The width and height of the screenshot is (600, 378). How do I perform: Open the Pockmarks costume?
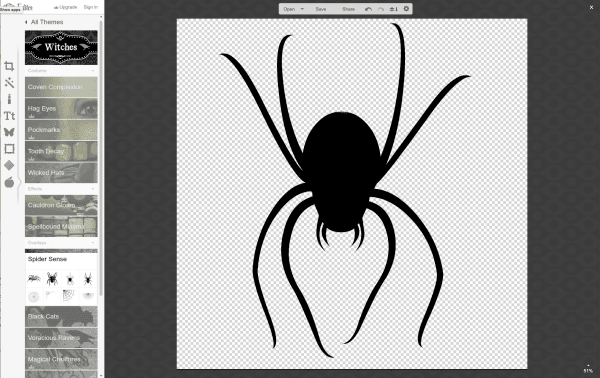[61, 130]
